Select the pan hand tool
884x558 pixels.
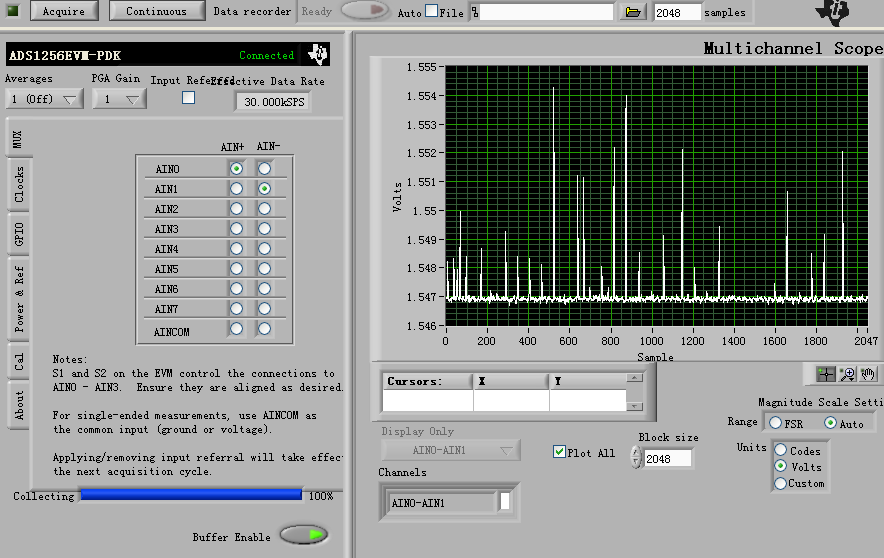pyautogui.click(x=869, y=373)
